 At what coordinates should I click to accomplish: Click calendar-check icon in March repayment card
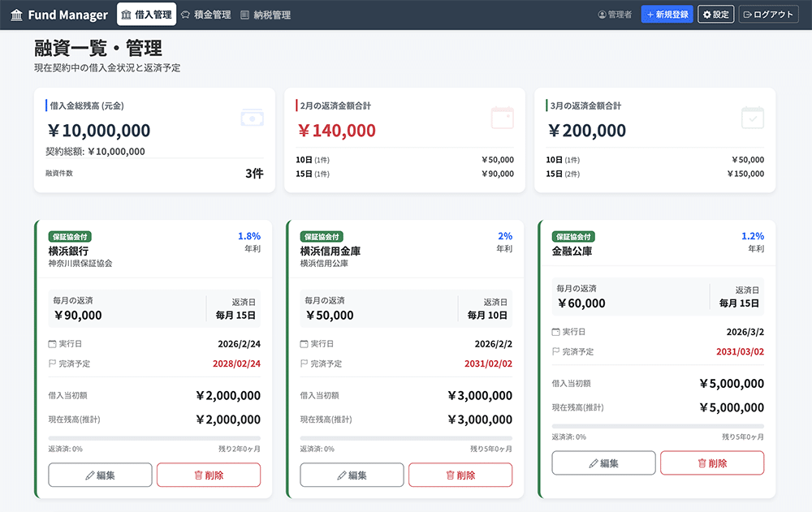753,118
